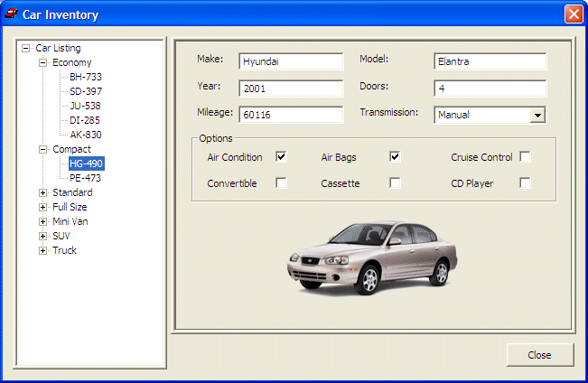588x383 pixels.
Task: Check the Convertible option
Action: click(x=281, y=183)
